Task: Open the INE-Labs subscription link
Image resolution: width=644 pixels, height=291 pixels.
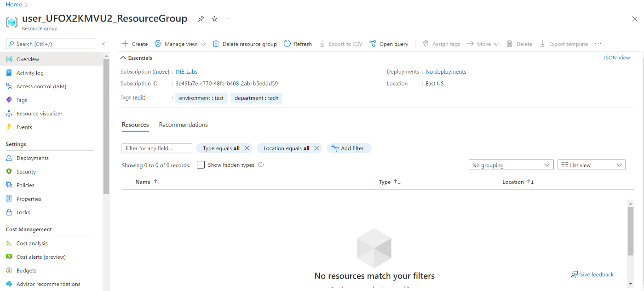Action: [x=186, y=71]
